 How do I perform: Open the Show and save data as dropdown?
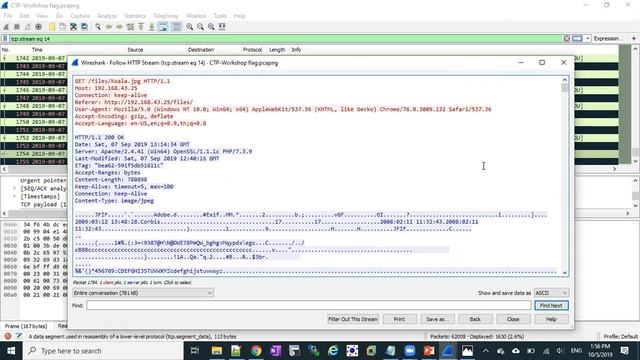(x=551, y=293)
